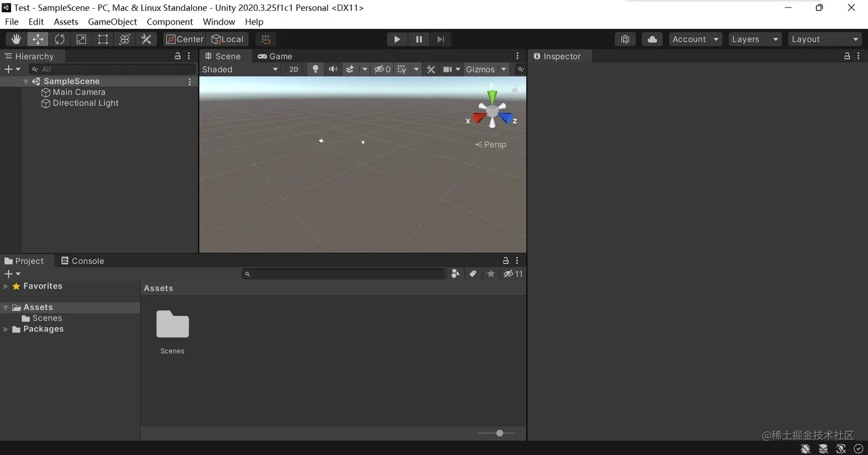Image resolution: width=868 pixels, height=455 pixels.
Task: Open the Cloud services icon
Action: coord(652,39)
